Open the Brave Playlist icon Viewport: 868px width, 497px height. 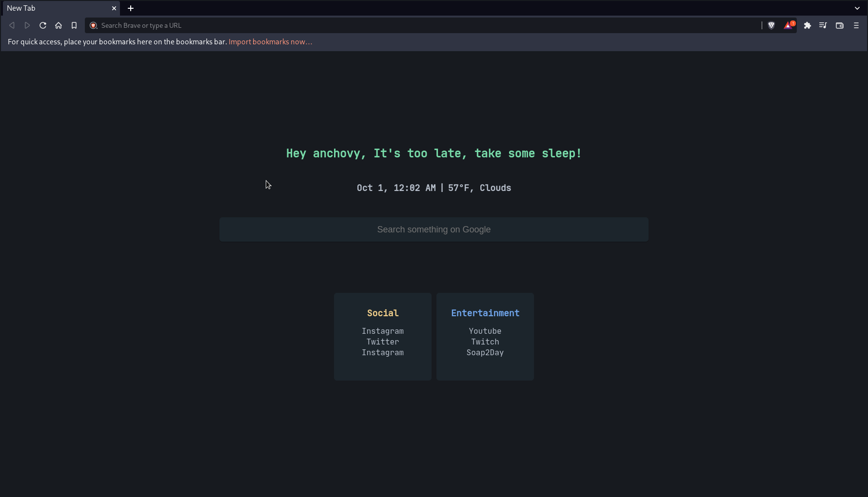click(x=823, y=25)
